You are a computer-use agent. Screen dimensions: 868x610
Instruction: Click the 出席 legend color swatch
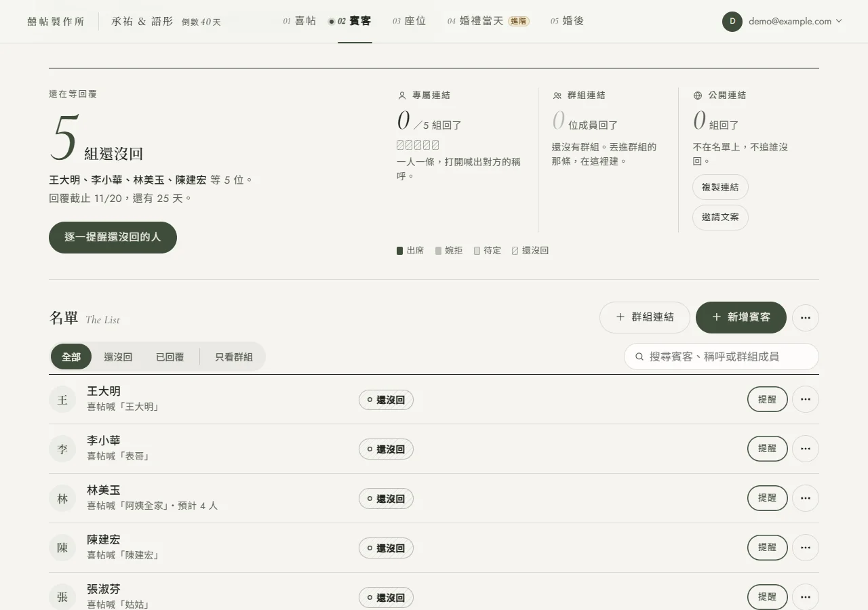(400, 251)
